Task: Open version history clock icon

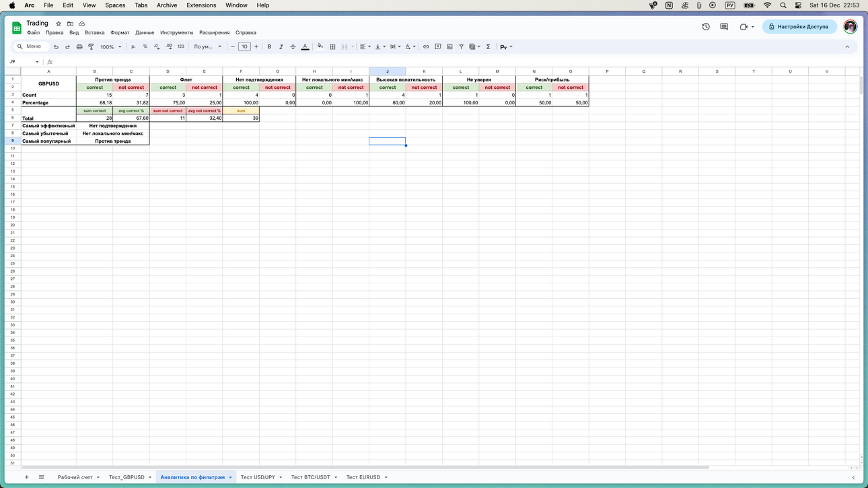Action: pos(706,27)
